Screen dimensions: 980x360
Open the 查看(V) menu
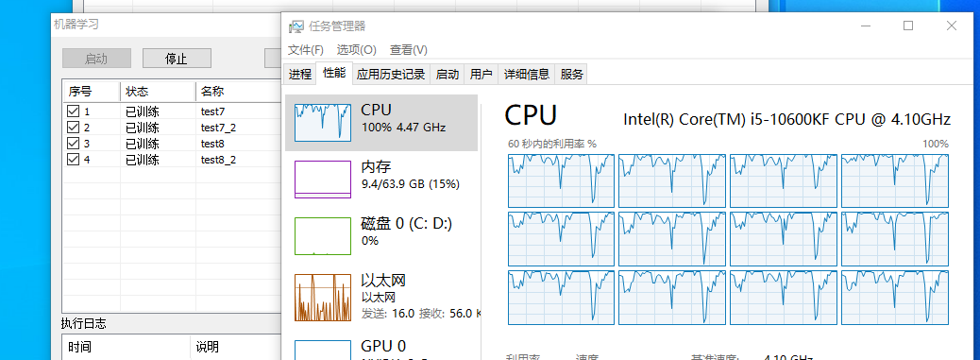(409, 49)
